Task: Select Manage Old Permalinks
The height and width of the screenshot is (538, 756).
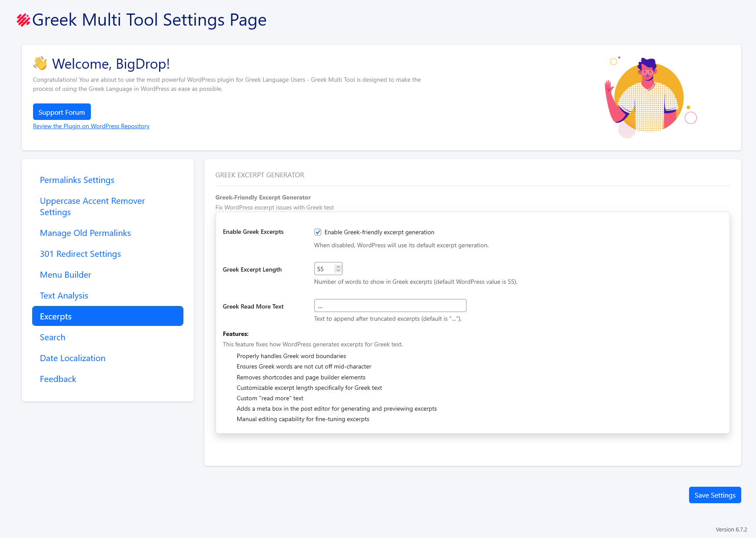Action: (85, 233)
